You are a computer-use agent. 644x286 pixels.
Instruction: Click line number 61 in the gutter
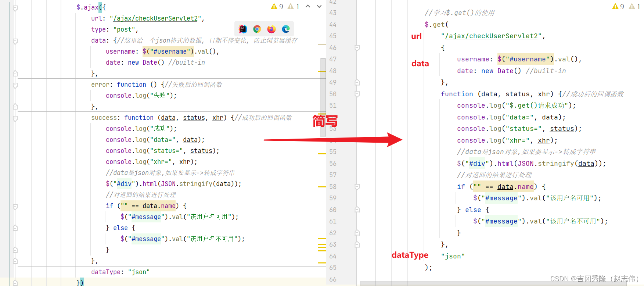(333, 221)
